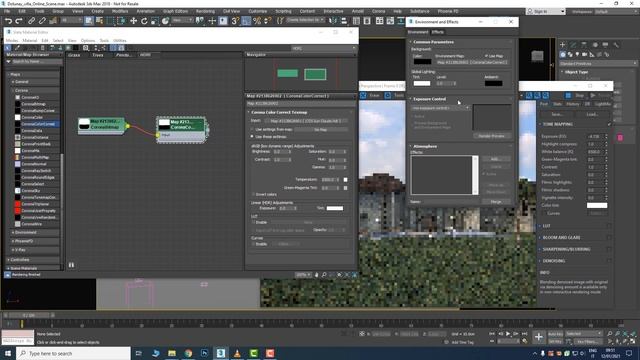Activate the Select and Move tool
Screen dimensions: 640x360
[x=133, y=21]
